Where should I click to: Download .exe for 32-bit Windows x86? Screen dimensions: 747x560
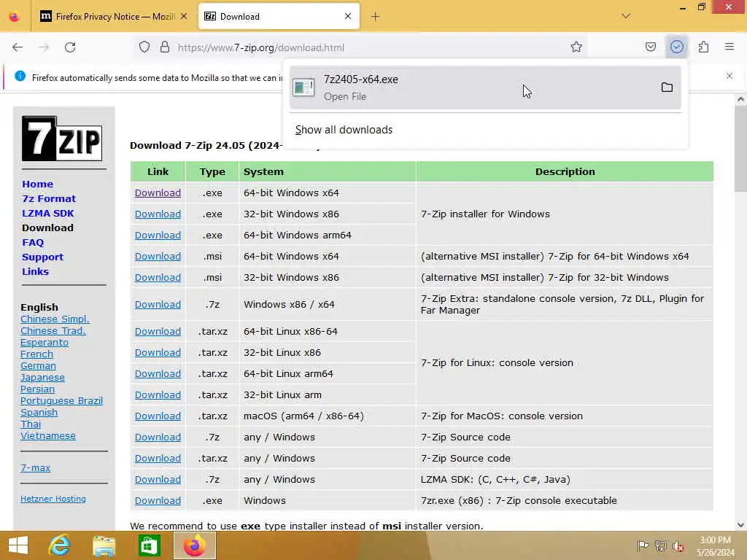click(x=158, y=214)
